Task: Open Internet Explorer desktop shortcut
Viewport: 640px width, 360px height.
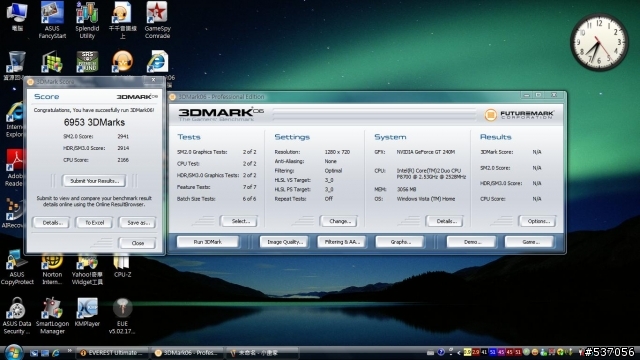Action: [x=14, y=120]
